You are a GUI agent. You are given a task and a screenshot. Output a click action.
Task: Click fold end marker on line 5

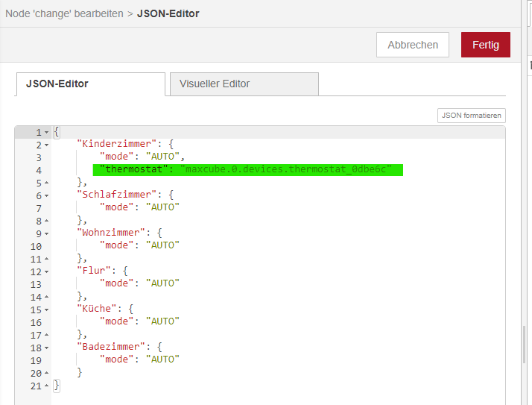[46, 183]
